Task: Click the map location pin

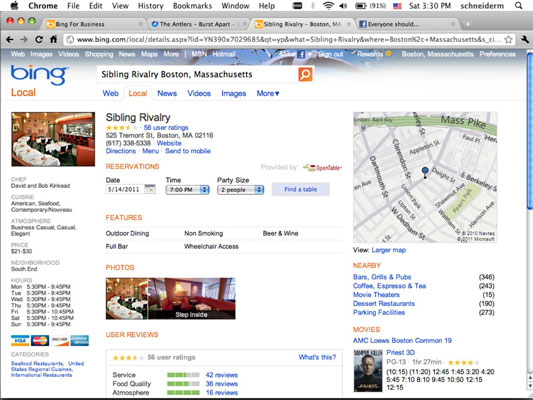Action: click(x=425, y=172)
